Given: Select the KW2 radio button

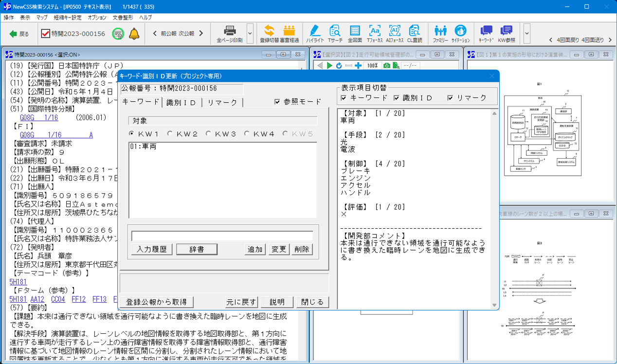Looking at the screenshot, I should 170,133.
